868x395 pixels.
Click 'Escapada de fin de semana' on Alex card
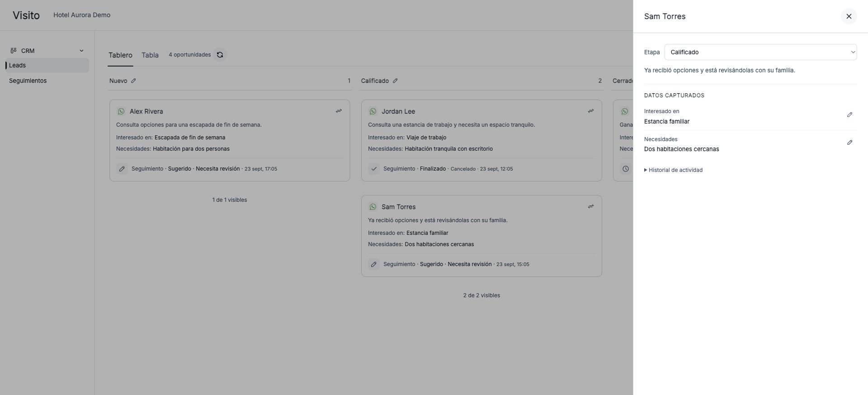[x=190, y=138]
